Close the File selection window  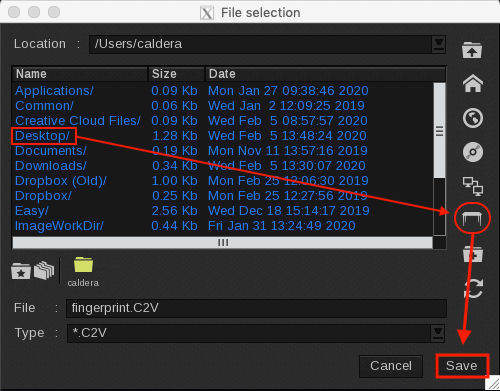point(14,12)
